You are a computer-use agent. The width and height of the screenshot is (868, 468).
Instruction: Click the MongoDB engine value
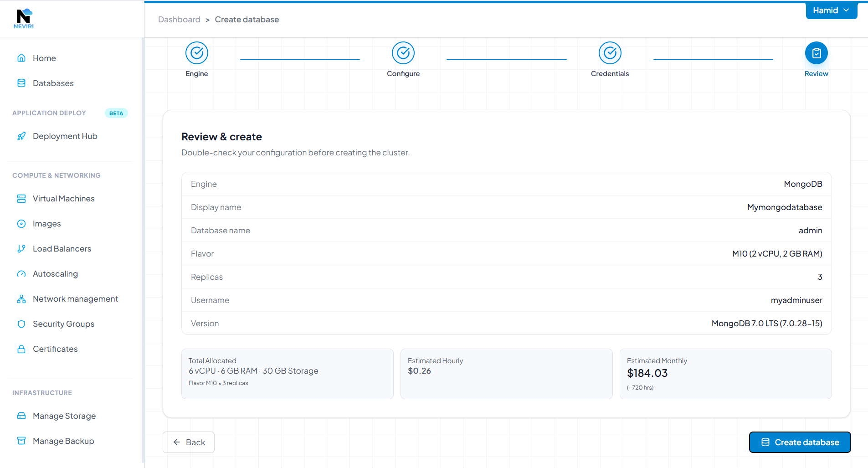coord(803,184)
